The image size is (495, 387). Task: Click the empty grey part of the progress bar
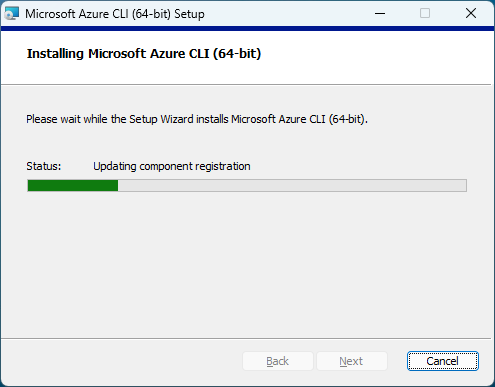tap(292, 186)
